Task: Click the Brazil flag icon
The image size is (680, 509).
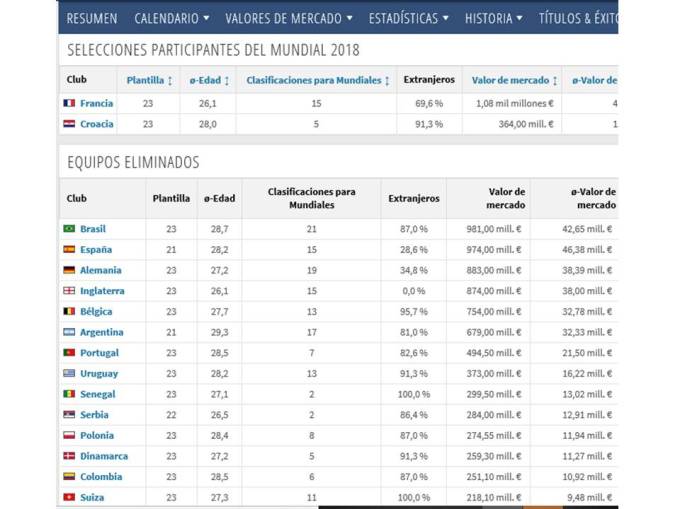Action: coord(69,229)
